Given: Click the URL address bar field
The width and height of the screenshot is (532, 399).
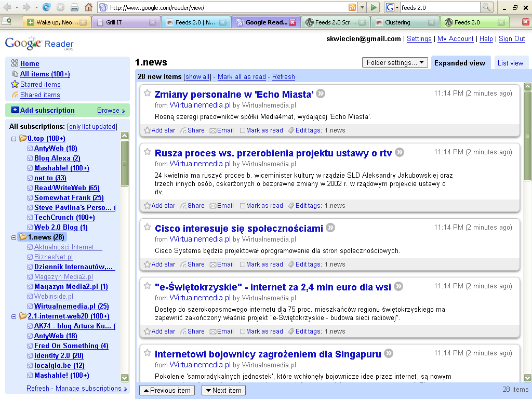Looking at the screenshot, I should (x=228, y=7).
